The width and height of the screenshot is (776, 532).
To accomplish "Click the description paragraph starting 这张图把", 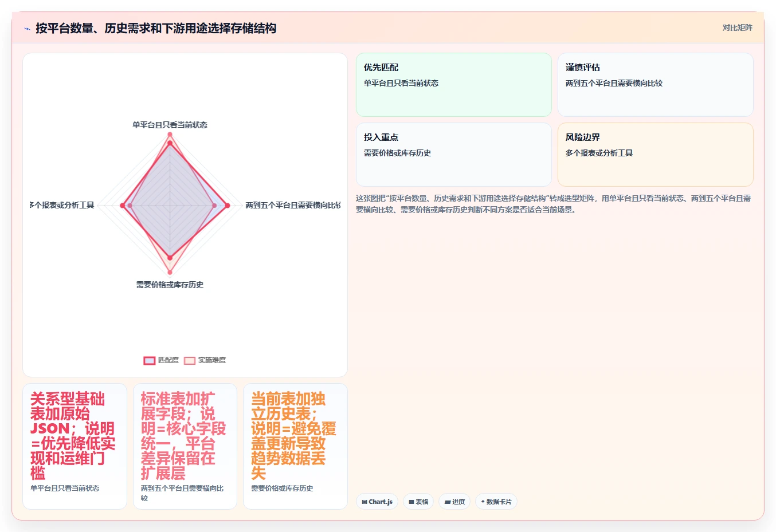I will [553, 204].
